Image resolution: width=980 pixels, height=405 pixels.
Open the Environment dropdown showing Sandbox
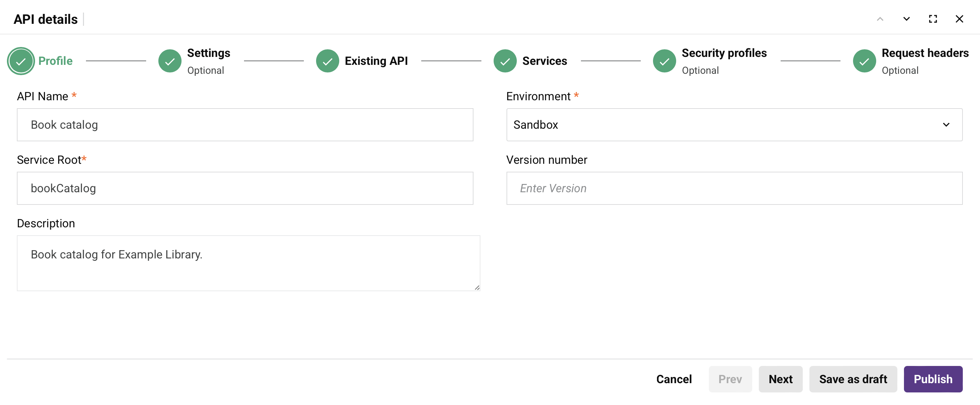click(723, 125)
